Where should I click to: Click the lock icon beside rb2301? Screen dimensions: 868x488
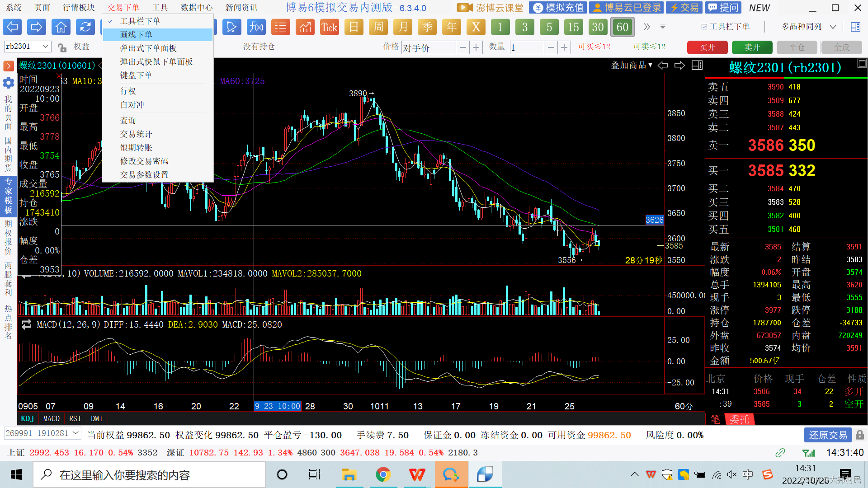[x=62, y=47]
